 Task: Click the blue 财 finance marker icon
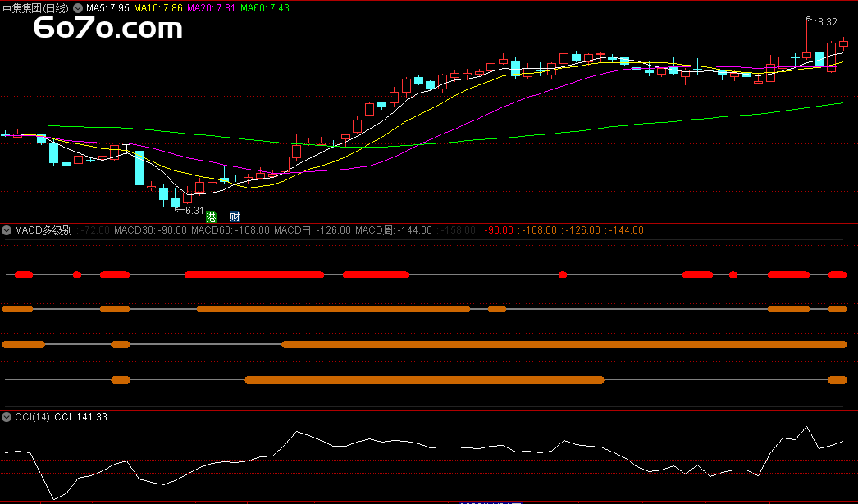click(235, 217)
